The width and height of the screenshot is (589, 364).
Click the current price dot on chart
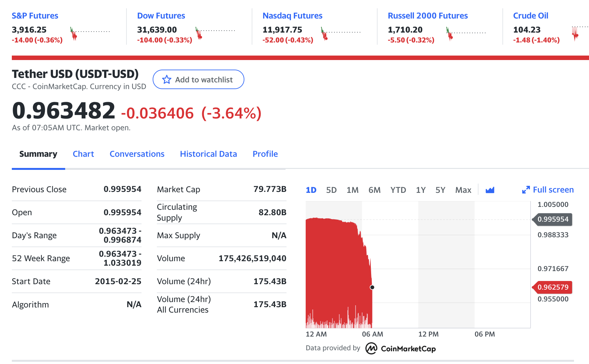tap(372, 287)
